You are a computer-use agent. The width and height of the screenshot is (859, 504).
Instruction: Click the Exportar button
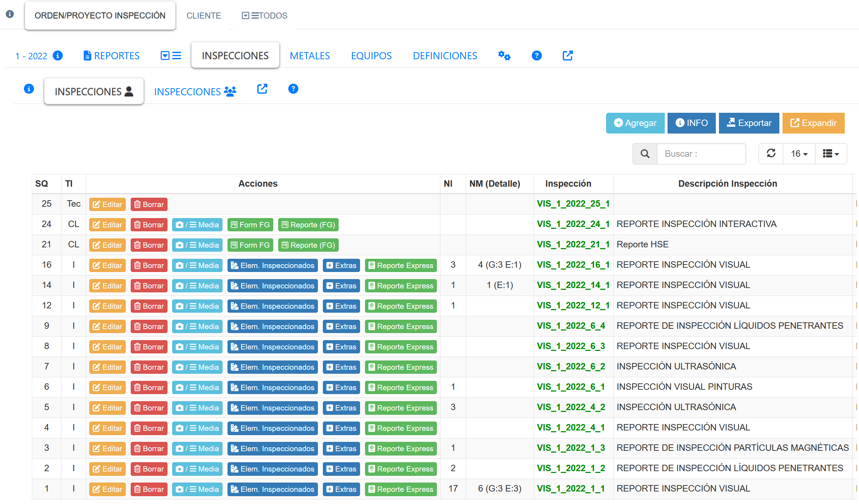[x=749, y=123]
